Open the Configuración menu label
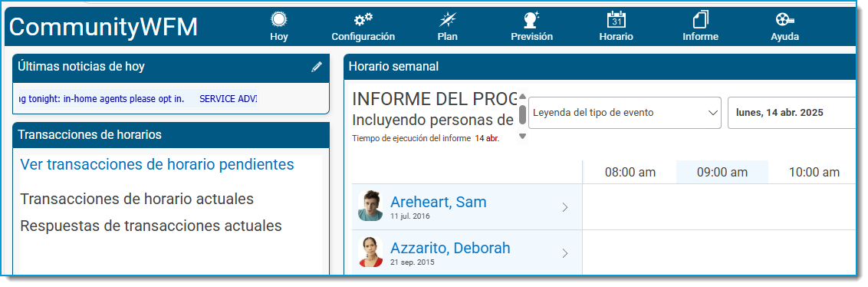 (x=363, y=37)
